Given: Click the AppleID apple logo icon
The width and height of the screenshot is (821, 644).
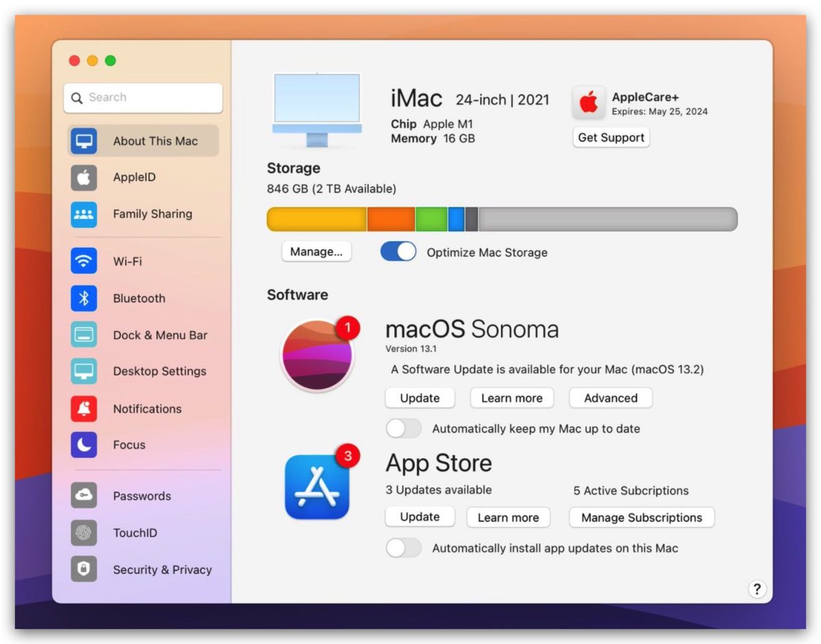Looking at the screenshot, I should [84, 177].
